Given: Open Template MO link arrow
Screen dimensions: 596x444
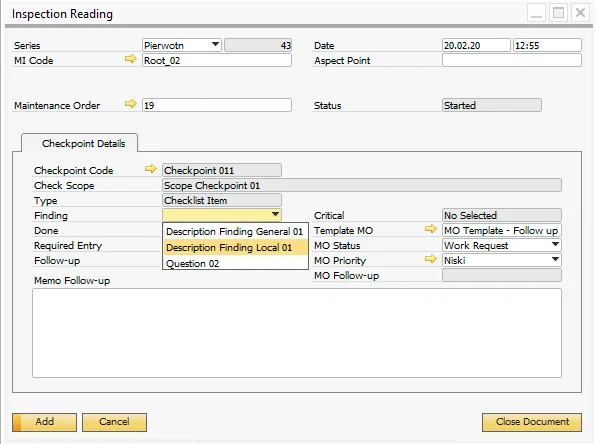Looking at the screenshot, I should point(431,229).
